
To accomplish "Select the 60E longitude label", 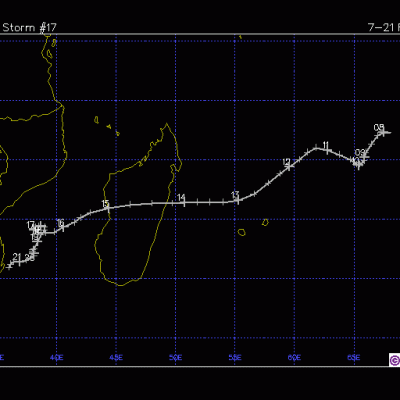I will 294,358.
